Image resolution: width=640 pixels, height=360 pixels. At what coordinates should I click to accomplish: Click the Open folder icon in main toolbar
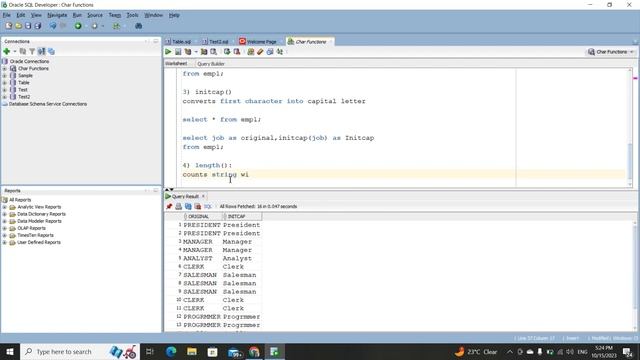click(18, 26)
